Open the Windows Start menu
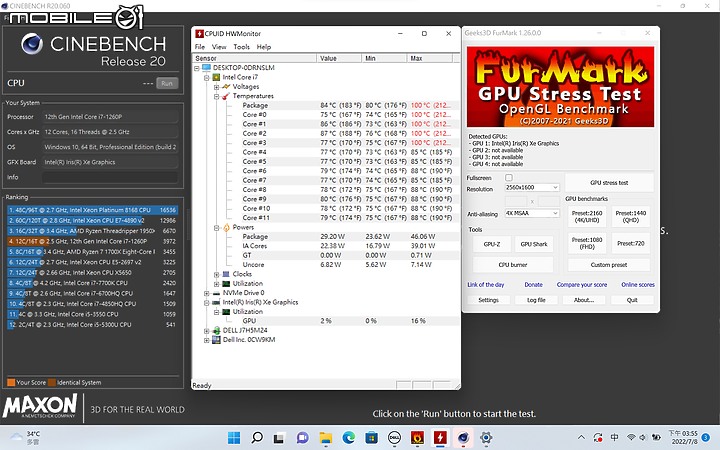The height and width of the screenshot is (450, 720). tap(234, 438)
